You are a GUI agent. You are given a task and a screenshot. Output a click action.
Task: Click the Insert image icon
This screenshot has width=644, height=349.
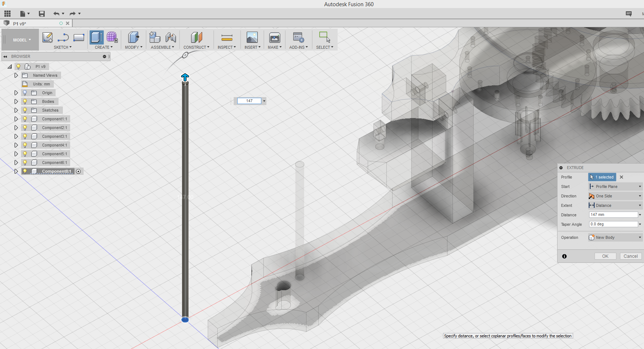(x=252, y=37)
